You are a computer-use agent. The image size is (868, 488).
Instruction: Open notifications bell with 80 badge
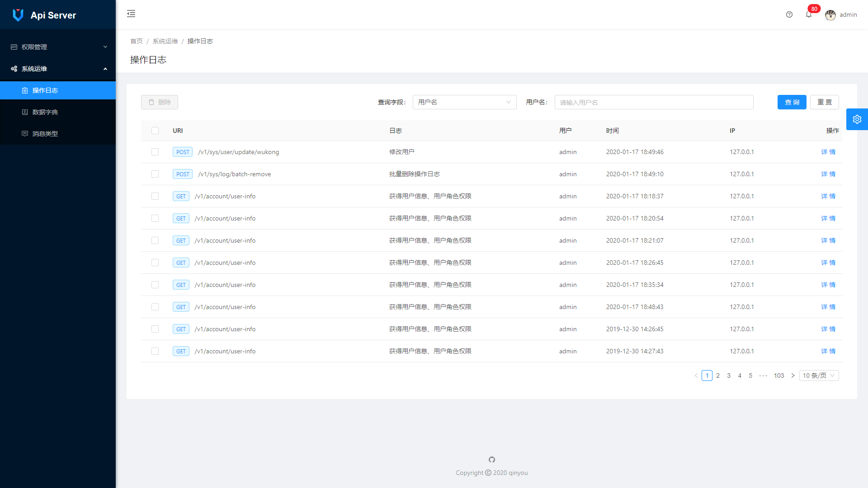pyautogui.click(x=809, y=14)
